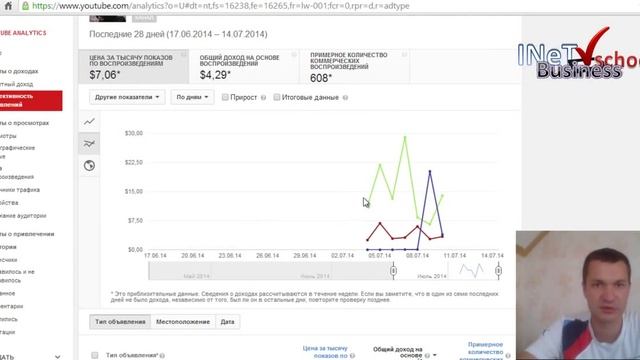Click the green padlock security icon
The image size is (640, 360).
click(x=25, y=6)
